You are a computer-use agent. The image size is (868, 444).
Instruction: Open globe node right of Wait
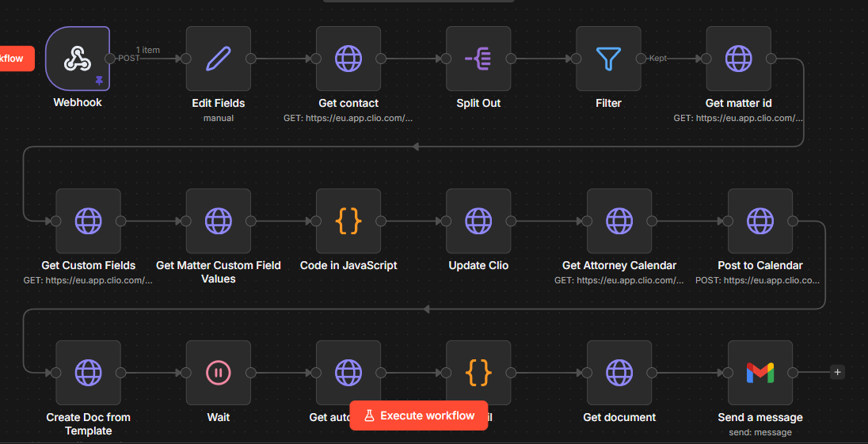coord(348,372)
